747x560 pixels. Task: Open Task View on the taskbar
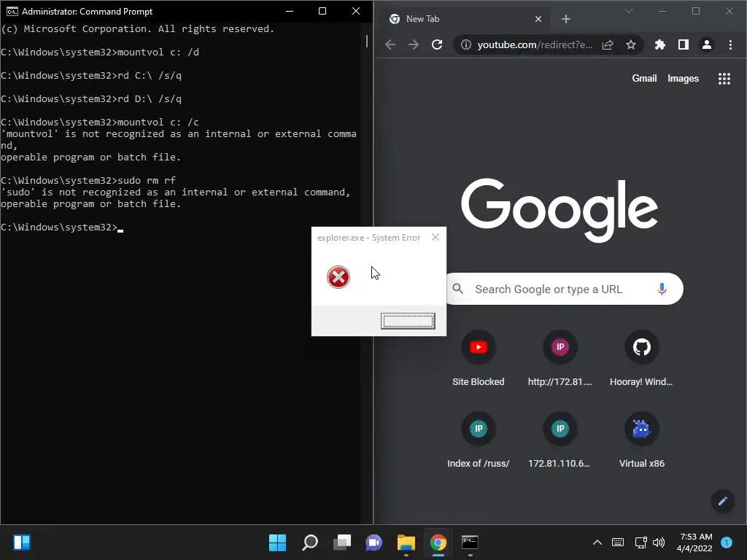coord(342,542)
